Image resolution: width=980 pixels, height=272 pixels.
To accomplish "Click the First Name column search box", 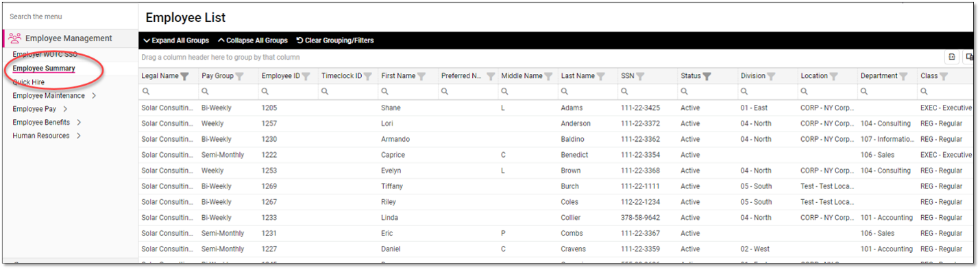I will click(408, 91).
